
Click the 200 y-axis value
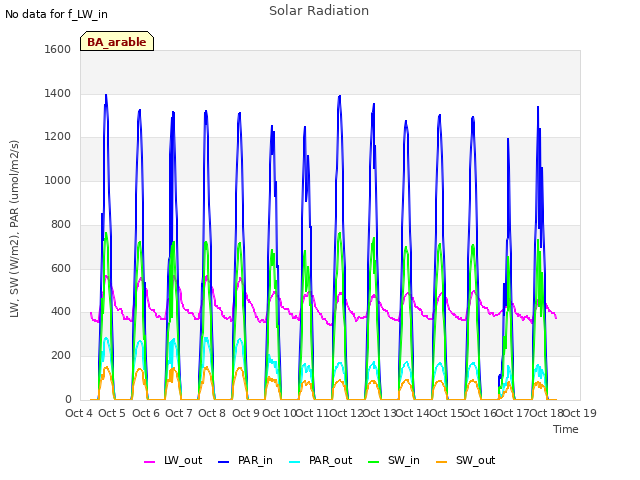pyautogui.click(x=61, y=356)
